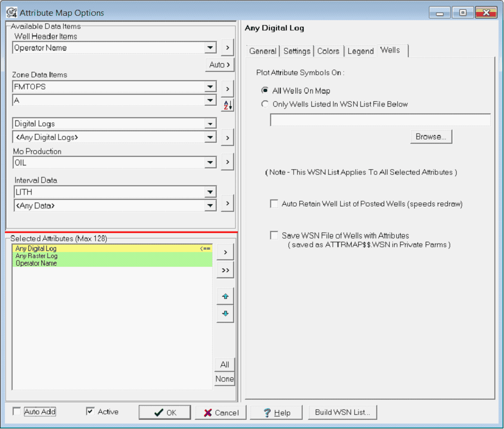Add Digital Logs item with arrow button
The height and width of the screenshot is (429, 504).
(227, 138)
